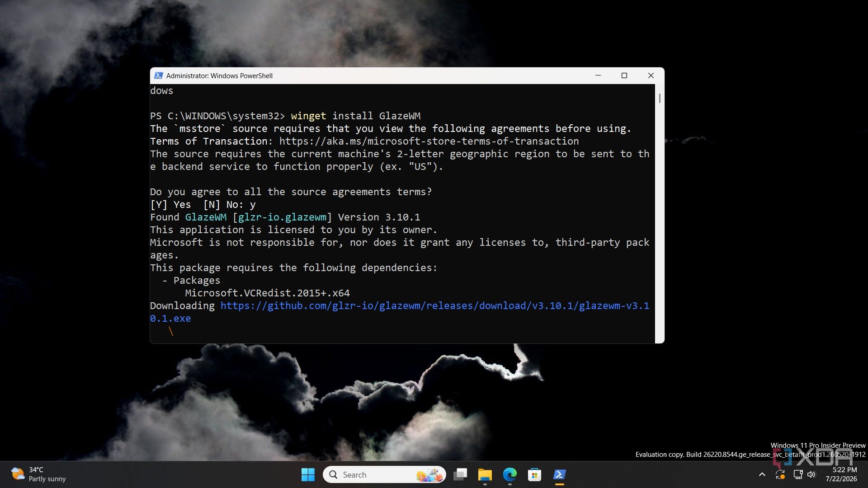This screenshot has height=488, width=868.
Task: Click the '[Y] Yes [N] No: y' prompt line
Action: tap(203, 204)
